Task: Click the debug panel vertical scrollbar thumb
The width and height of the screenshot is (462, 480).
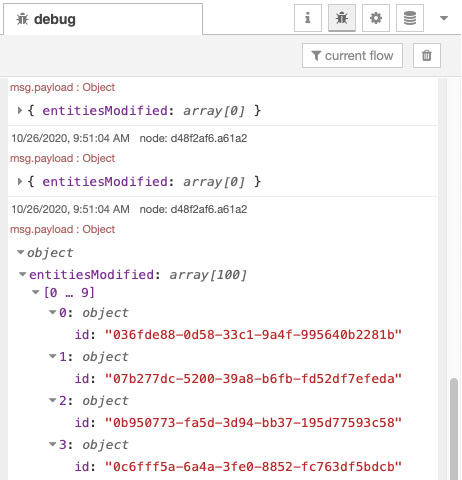Action: coord(454,429)
